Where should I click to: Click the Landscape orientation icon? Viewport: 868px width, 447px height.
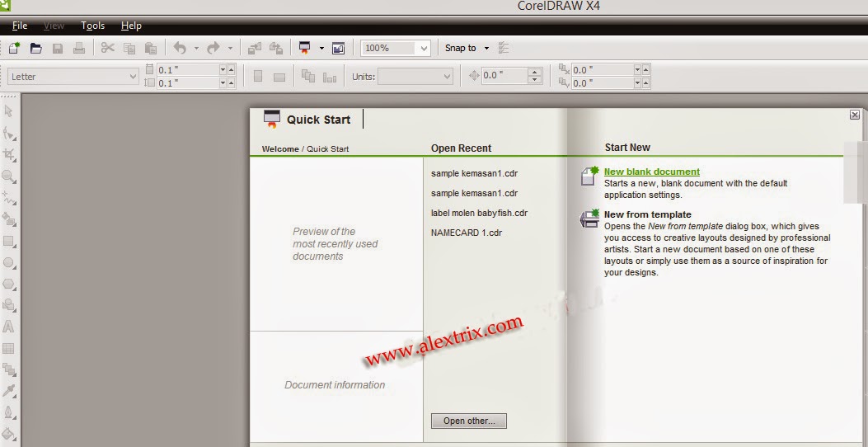click(279, 77)
